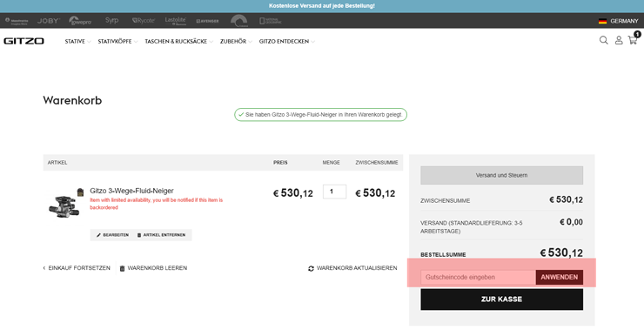The width and height of the screenshot is (644, 330).
Task: Open the search magnifier icon
Action: pos(603,40)
